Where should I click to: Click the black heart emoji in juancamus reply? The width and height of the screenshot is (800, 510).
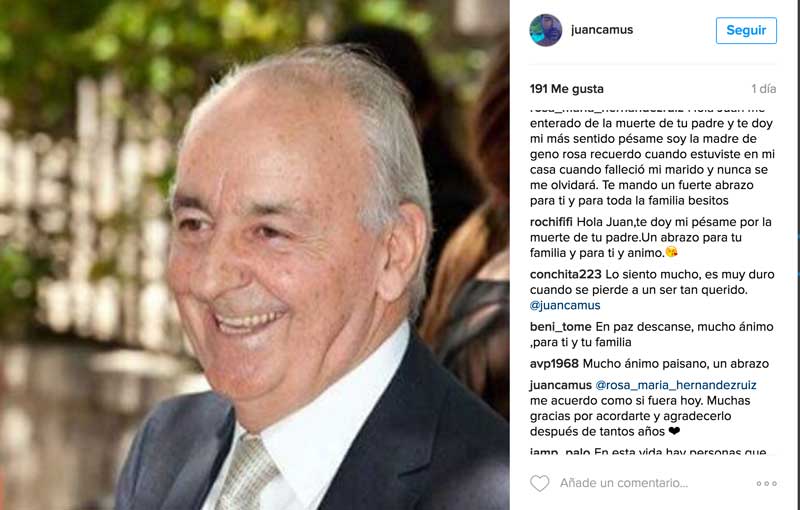674,431
